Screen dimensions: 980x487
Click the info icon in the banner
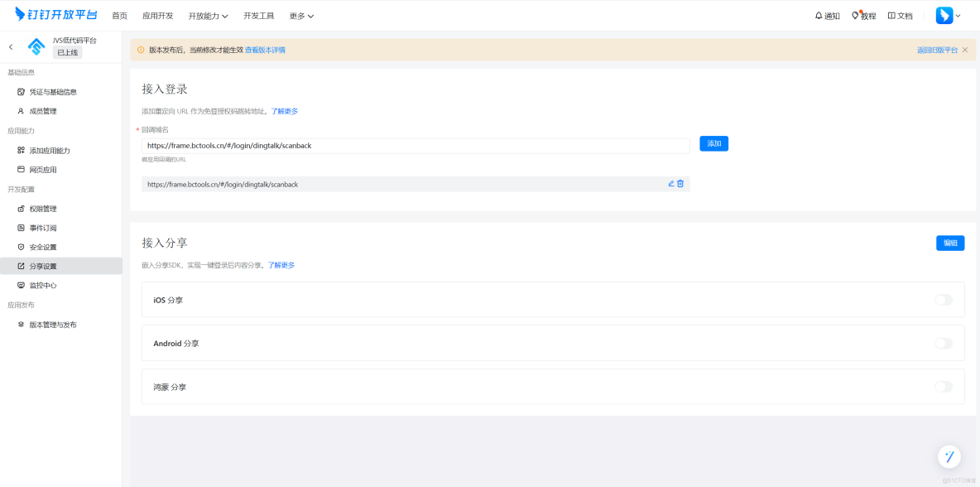pyautogui.click(x=141, y=50)
